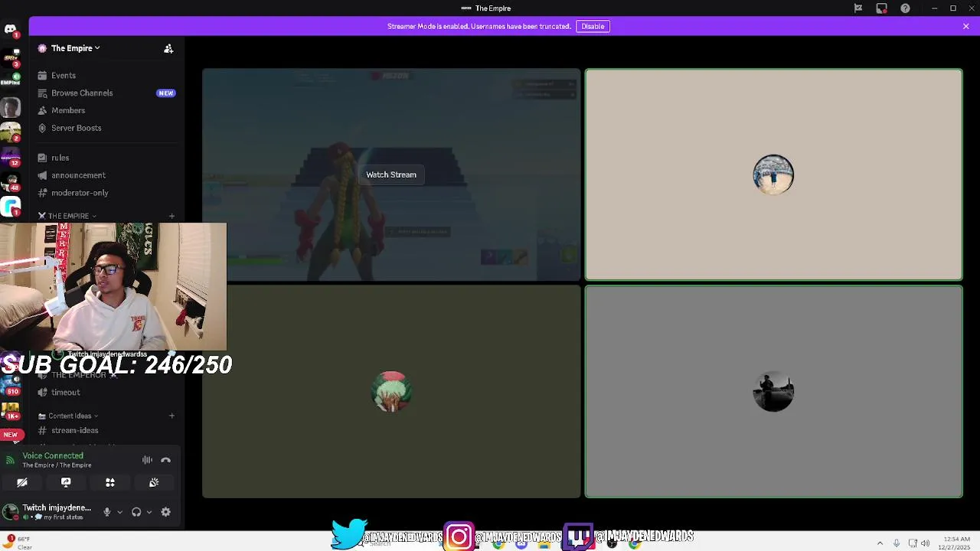Start an activity from voice panel
This screenshot has height=551, width=980.
click(x=109, y=482)
